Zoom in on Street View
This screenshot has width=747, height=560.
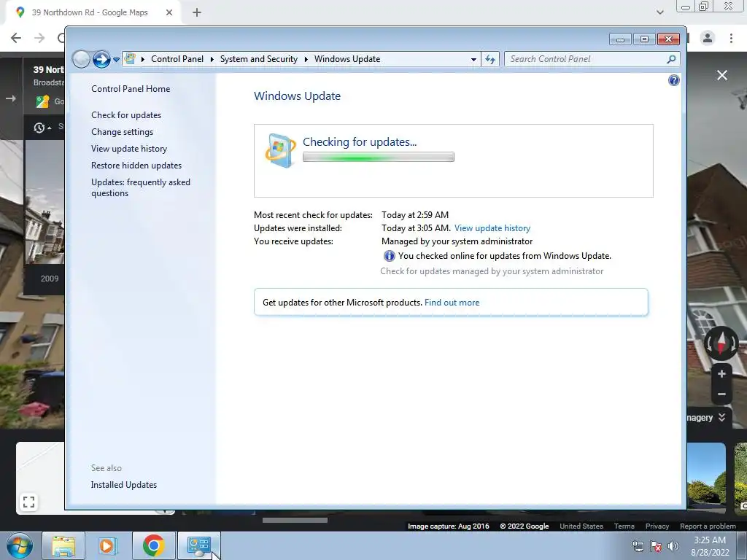tap(721, 374)
